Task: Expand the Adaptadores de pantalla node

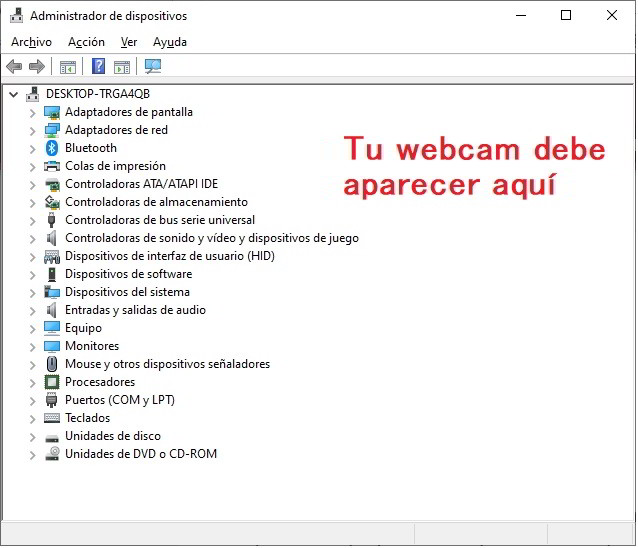Action: (32, 112)
